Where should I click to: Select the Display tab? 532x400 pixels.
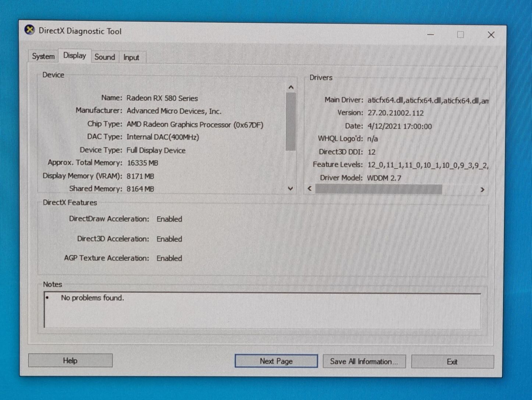tap(75, 56)
